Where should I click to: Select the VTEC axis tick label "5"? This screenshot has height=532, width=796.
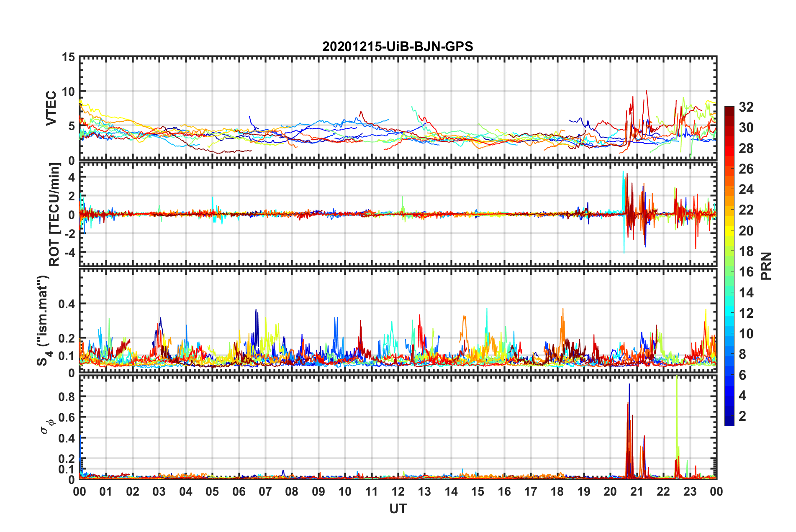(72, 126)
